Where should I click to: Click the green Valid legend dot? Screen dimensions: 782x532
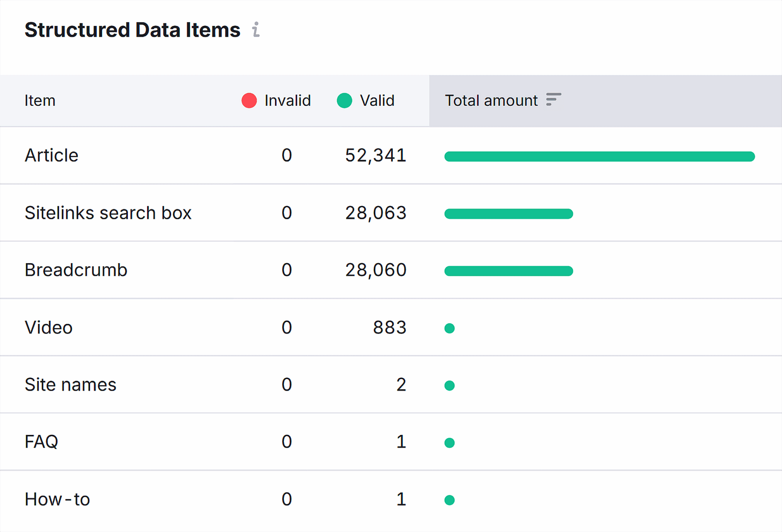click(344, 100)
